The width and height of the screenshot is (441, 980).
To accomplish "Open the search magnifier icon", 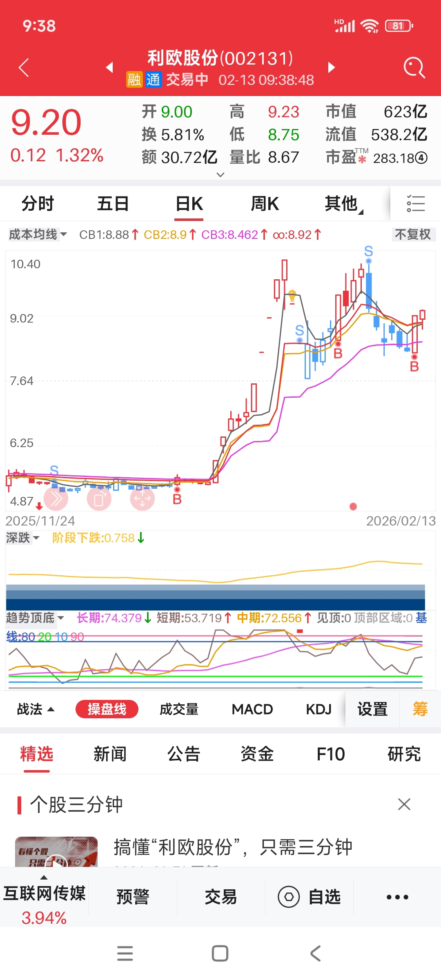I will coord(414,67).
